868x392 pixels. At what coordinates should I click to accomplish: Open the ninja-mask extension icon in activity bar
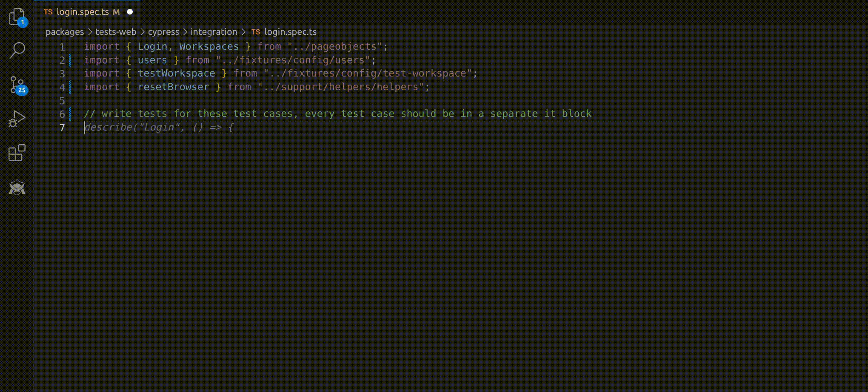pos(17,187)
